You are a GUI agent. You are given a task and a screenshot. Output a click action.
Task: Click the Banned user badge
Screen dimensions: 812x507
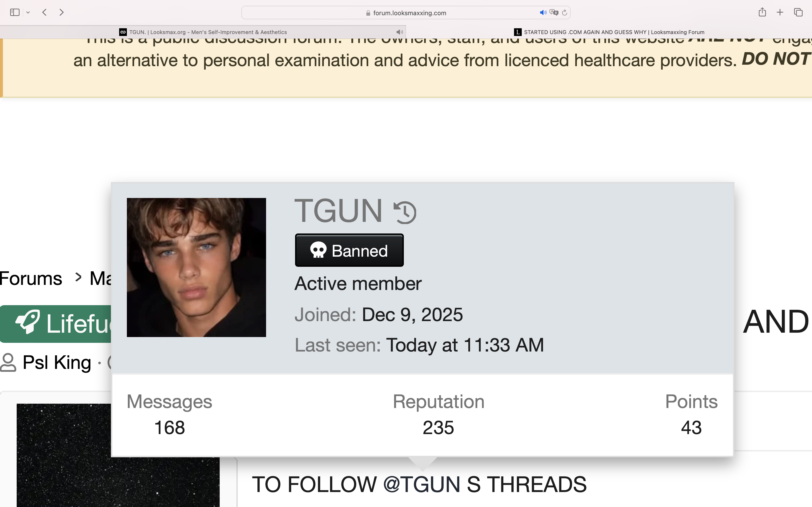[x=349, y=250]
